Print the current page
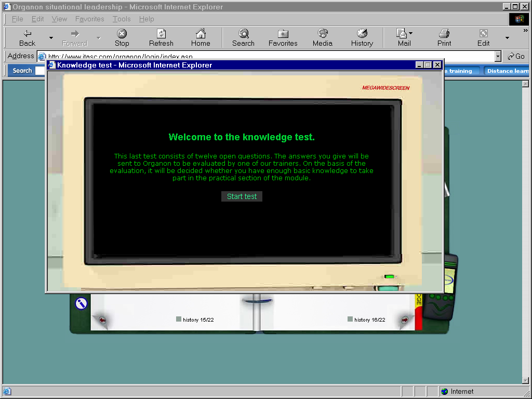 (444, 38)
